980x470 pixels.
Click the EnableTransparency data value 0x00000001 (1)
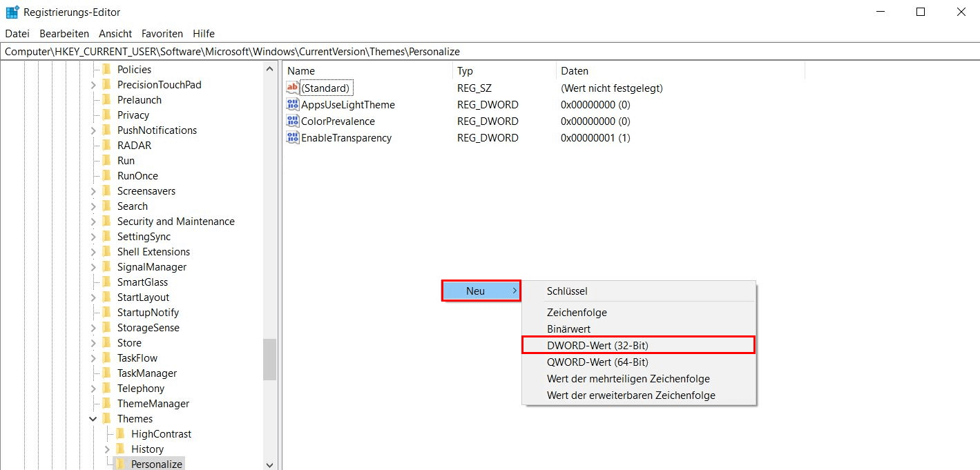point(595,137)
